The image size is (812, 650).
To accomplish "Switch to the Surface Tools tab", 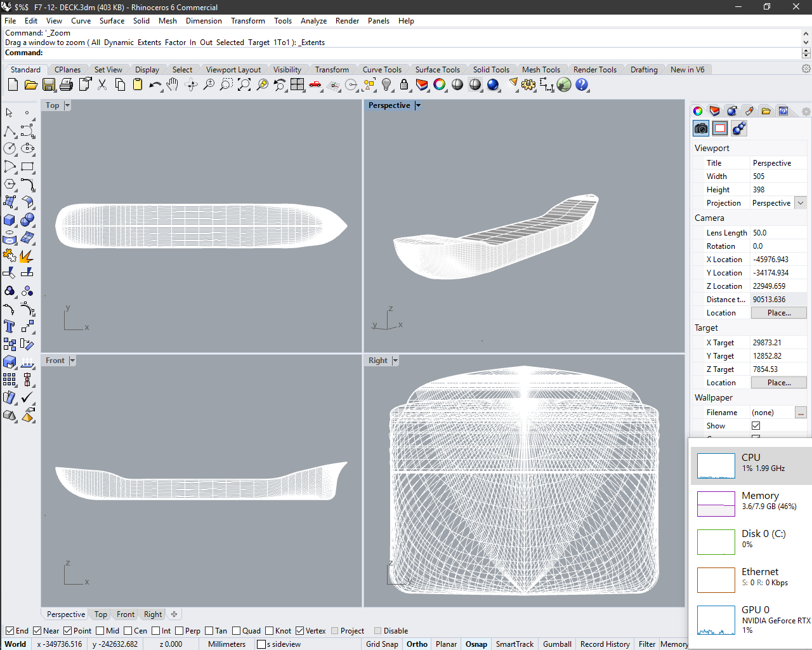I will click(437, 70).
